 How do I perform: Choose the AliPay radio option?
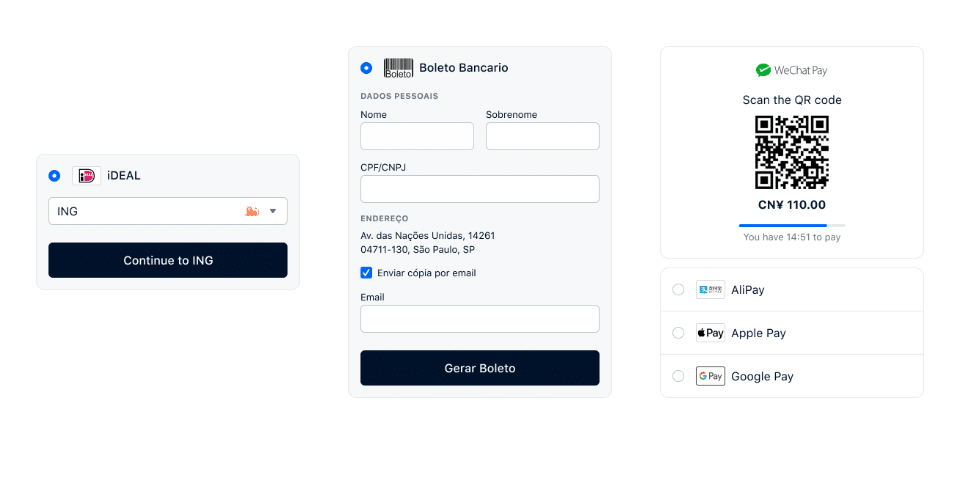(678, 290)
